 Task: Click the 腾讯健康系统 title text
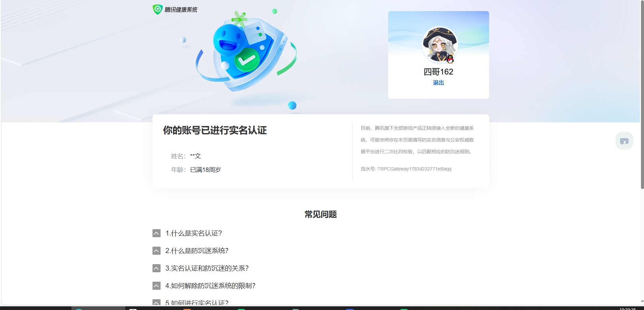coord(181,10)
